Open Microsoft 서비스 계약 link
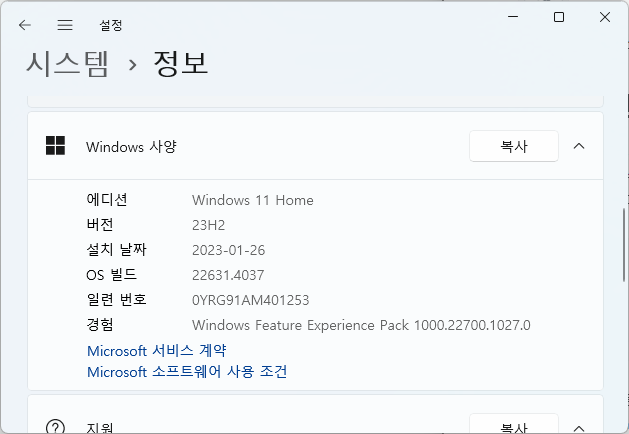This screenshot has height=434, width=629. [x=157, y=351]
